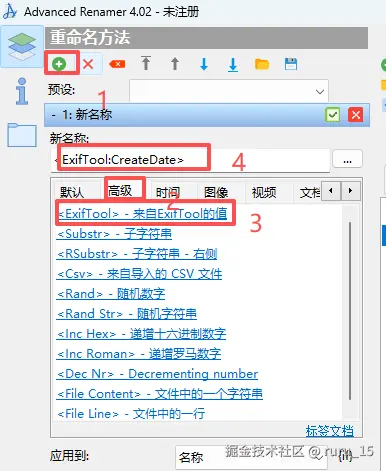Image resolution: width=386 pixels, height=471 pixels.
Task: Click the green Add method button
Action: tap(59, 63)
